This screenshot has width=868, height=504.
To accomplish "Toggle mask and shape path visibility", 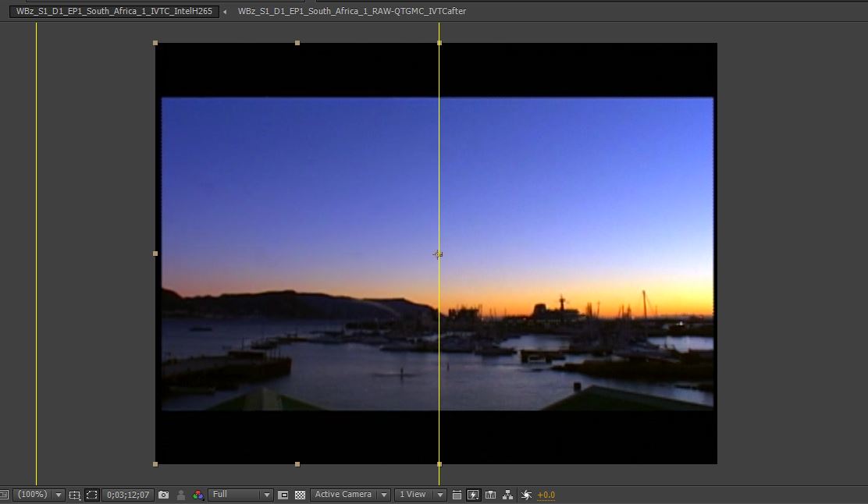I will click(x=92, y=495).
